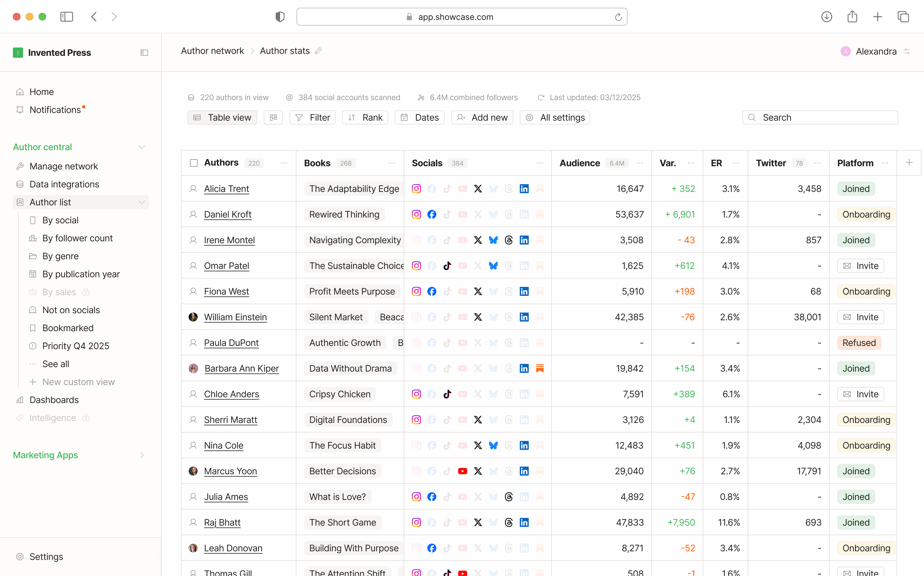Click Omar Patel's TikTok icon
Viewport: 924px width, 576px height.
(447, 266)
